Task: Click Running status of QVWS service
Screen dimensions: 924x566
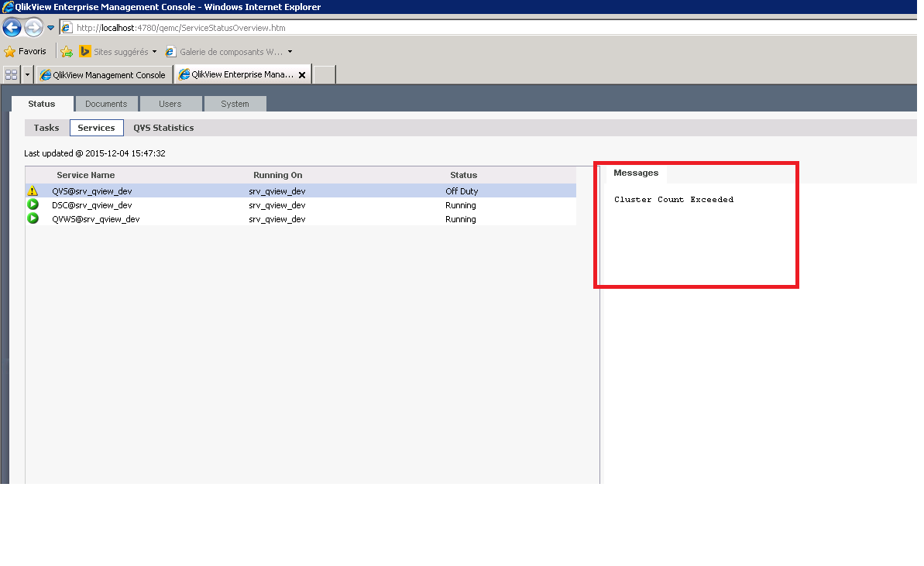Action: (461, 219)
